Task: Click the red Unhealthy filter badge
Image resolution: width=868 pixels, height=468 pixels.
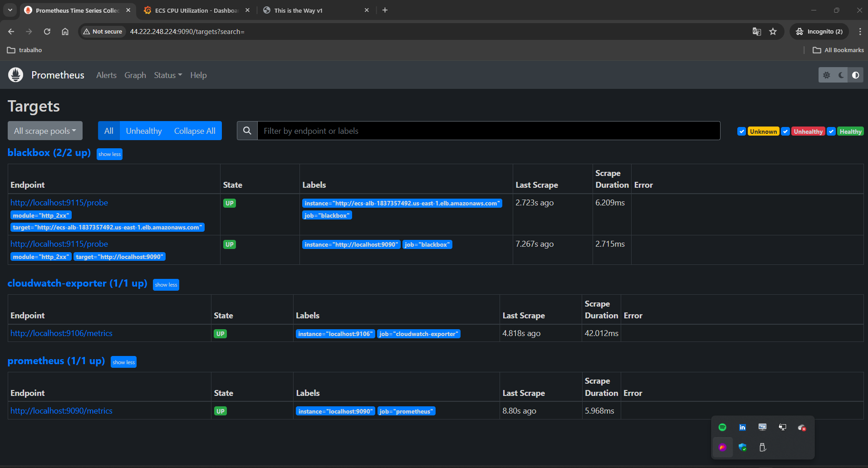Action: (808, 132)
